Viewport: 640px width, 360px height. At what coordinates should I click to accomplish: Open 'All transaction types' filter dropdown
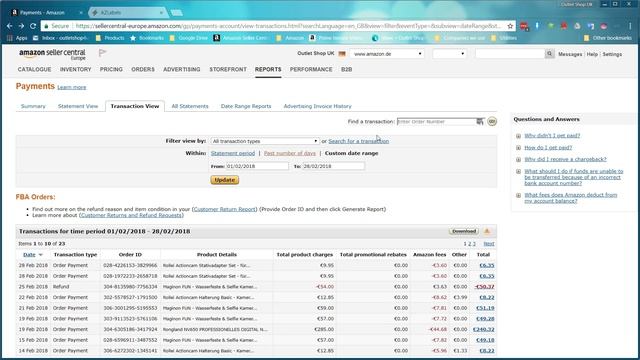click(264, 141)
